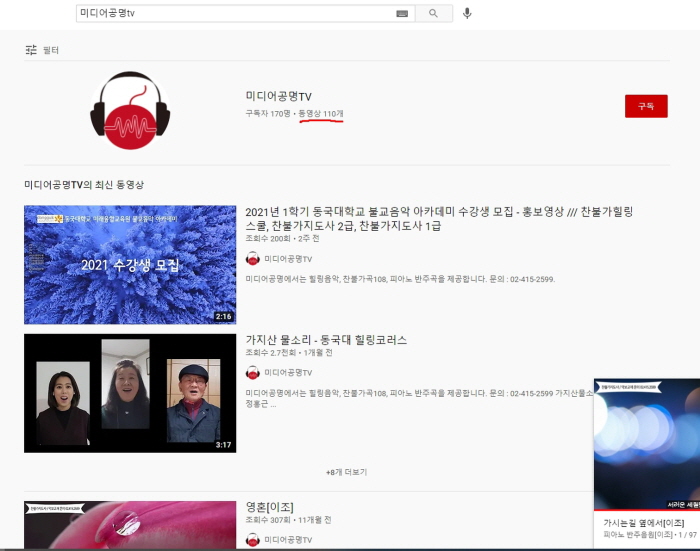Viewport: 700px width, 551px height.
Task: Open the 가지산 물소리 - 동국대 힐링코러스 title
Action: click(326, 340)
